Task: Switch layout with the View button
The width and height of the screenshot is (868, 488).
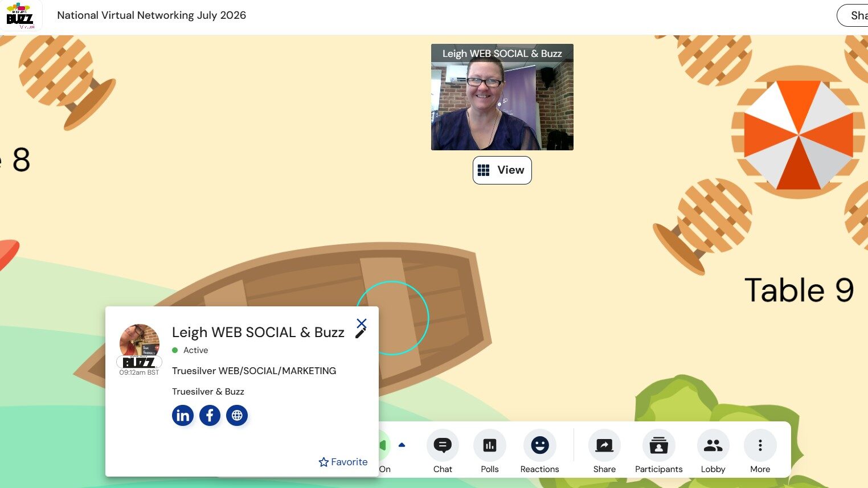Action: 502,170
